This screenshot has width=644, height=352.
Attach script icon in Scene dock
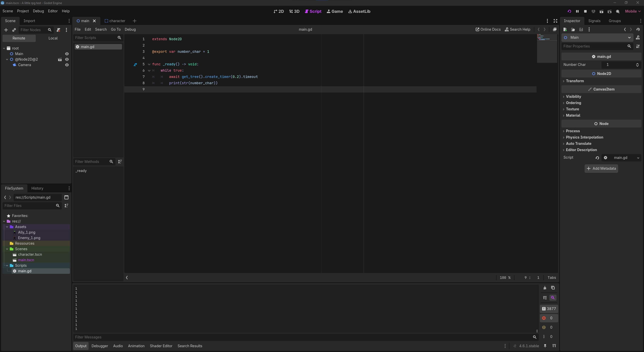pyautogui.click(x=58, y=30)
